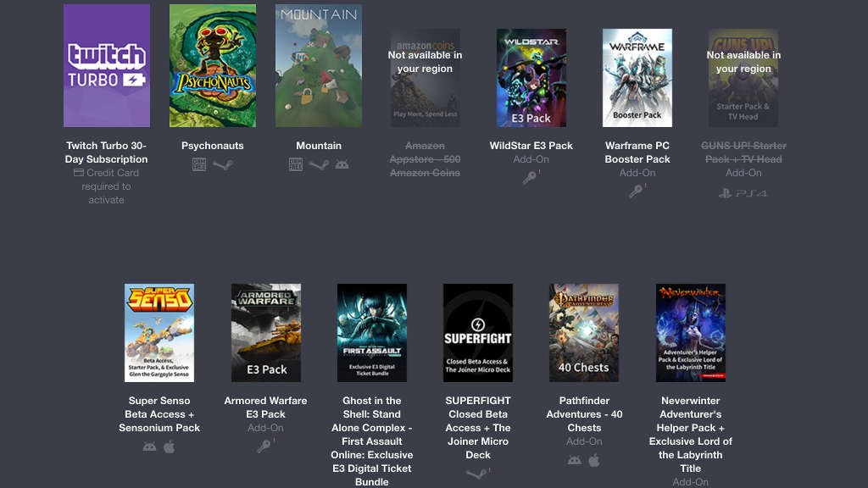Click the struck-through Amazon Appstore Coins title

pyautogui.click(x=426, y=159)
